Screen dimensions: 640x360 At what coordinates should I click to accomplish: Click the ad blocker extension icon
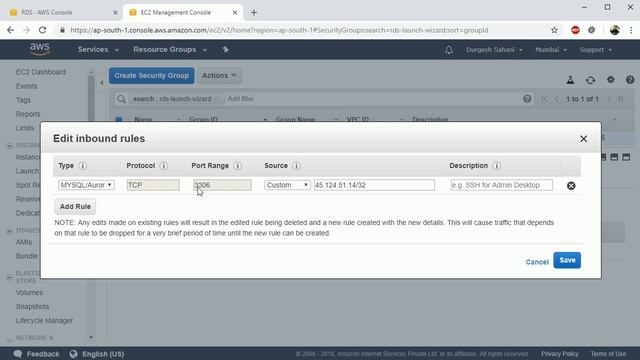[x=575, y=30]
